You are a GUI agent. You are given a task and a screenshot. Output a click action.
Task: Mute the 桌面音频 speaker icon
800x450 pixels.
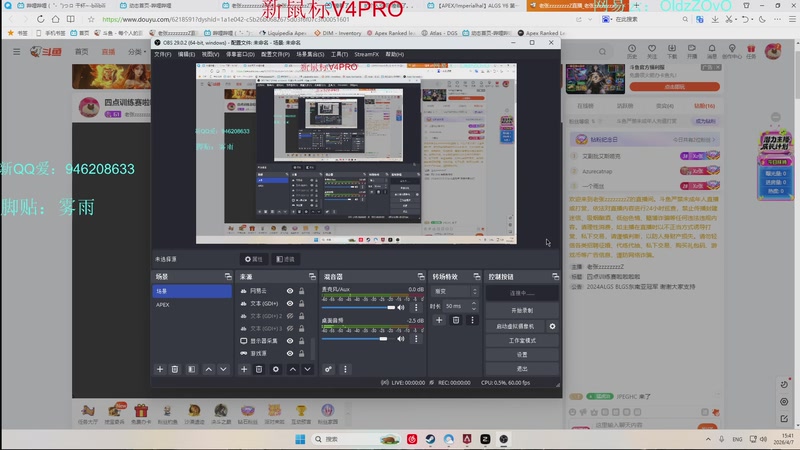click(x=401, y=339)
